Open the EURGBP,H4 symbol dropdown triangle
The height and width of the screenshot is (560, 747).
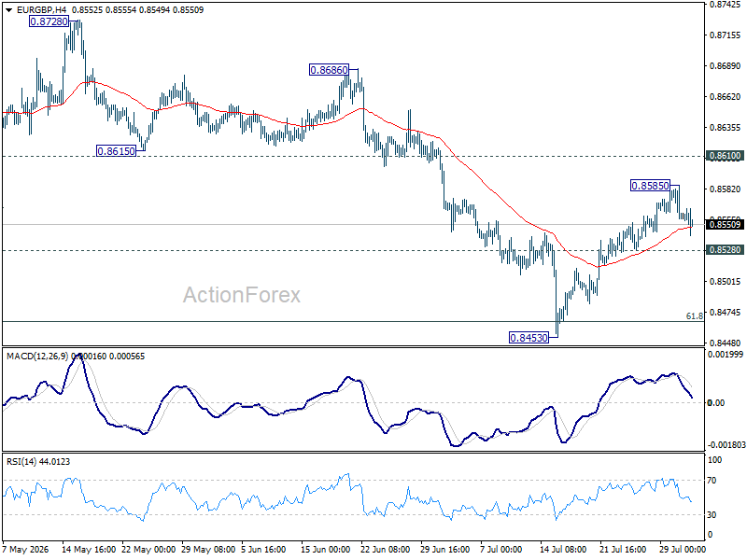tap(8, 10)
